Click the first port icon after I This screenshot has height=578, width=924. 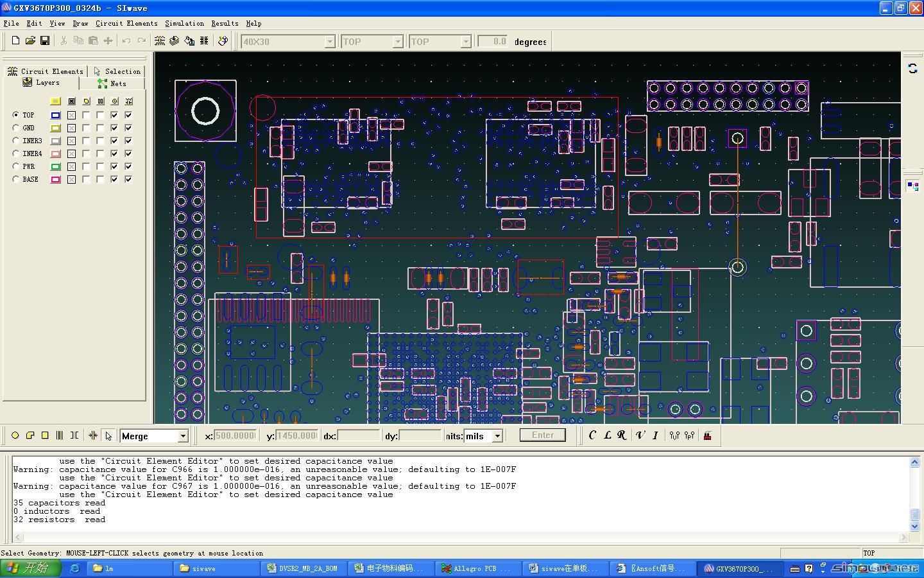coord(674,435)
